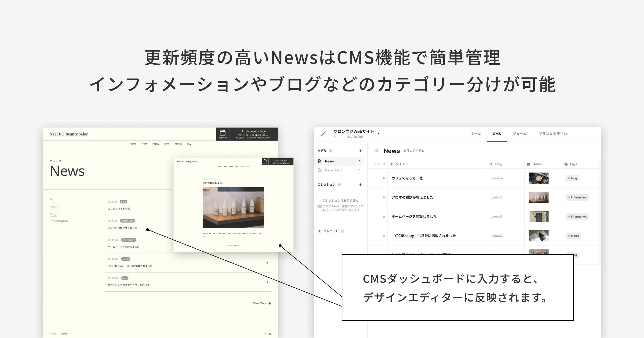Toggle publish status dot for ホームページを開設しました
The image size is (644, 338).
384,216
